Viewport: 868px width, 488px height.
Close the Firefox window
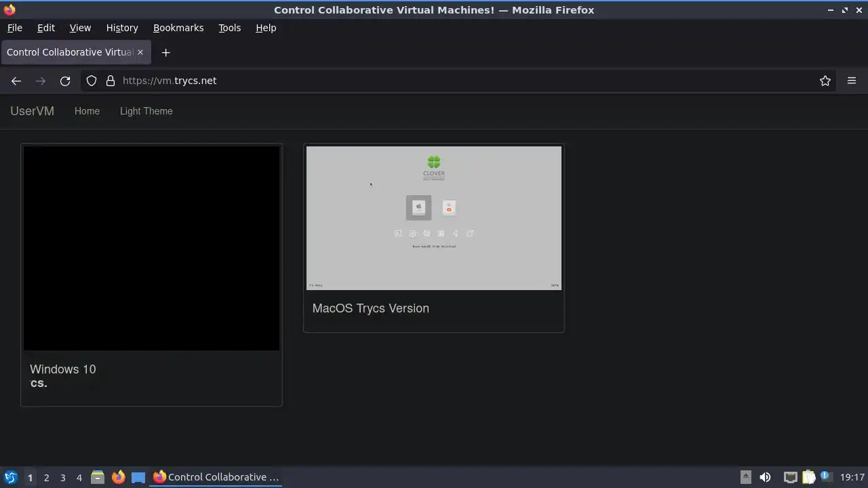pos(859,10)
